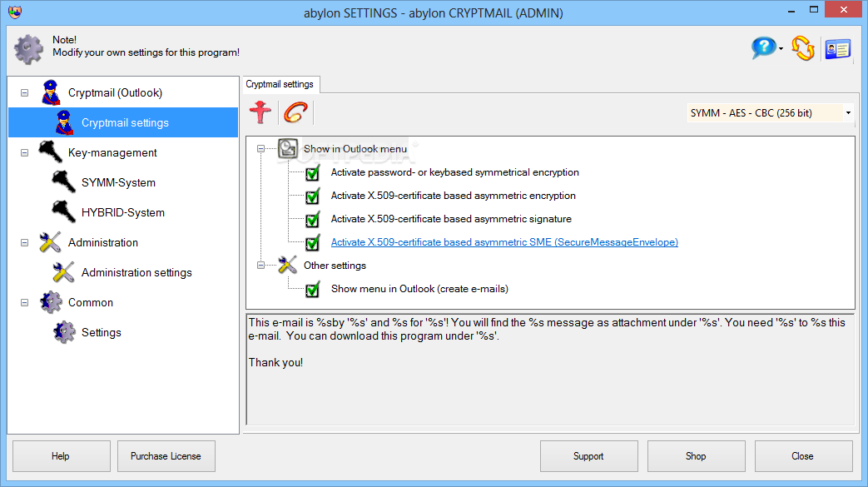Maximize the abylon SETTINGS window
Image resolution: width=868 pixels, height=487 pixels.
click(x=814, y=9)
